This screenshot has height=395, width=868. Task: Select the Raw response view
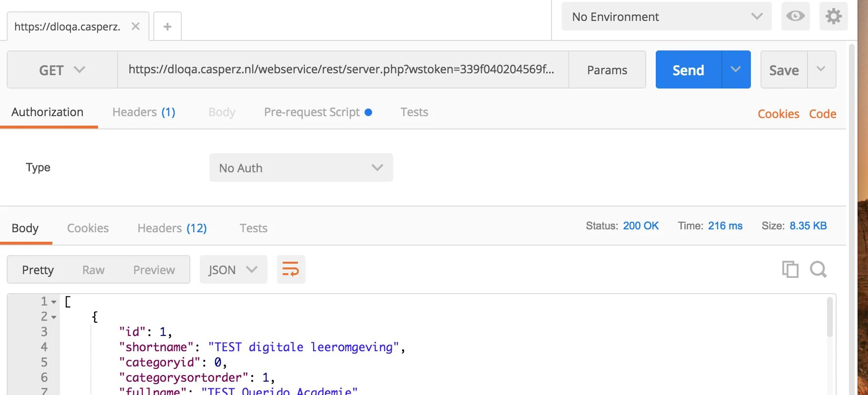93,270
